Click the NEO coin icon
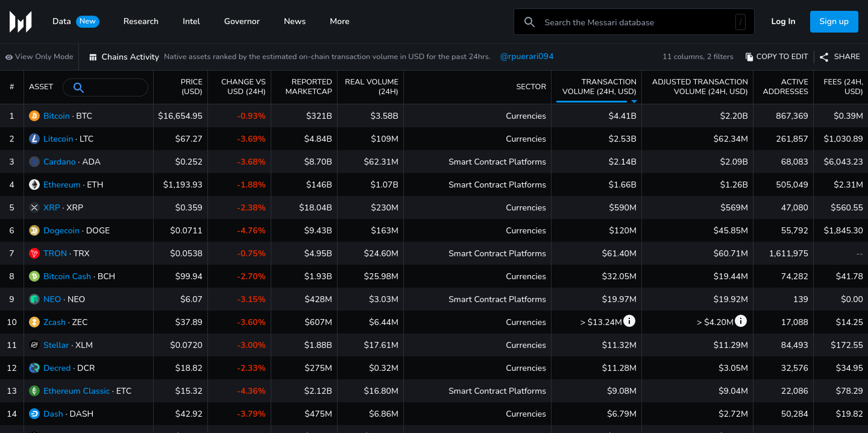868x433 pixels. 34,299
